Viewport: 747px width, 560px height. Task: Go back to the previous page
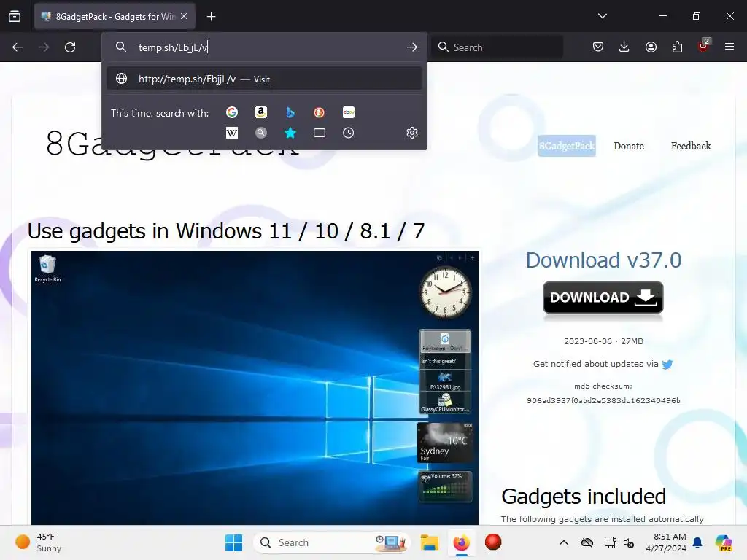18,47
